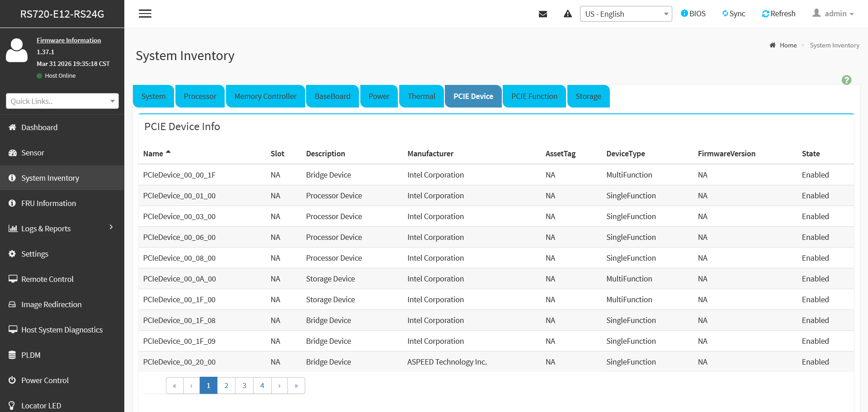Click the green help question mark icon

[x=846, y=80]
